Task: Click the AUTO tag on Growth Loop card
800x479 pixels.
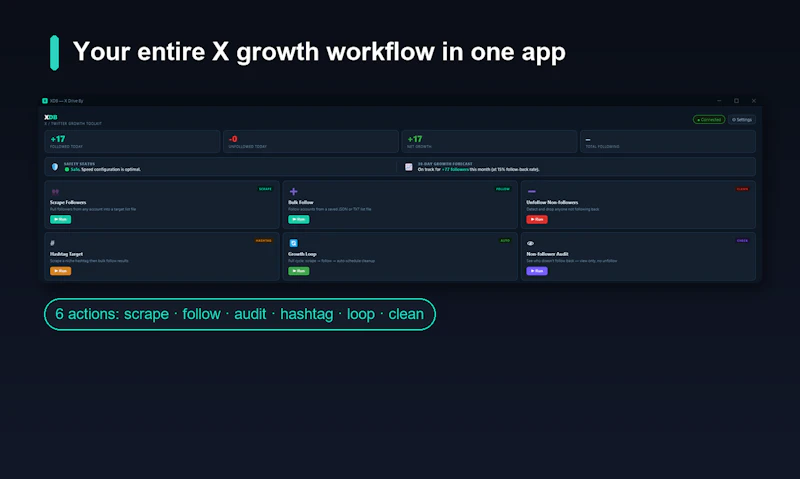Action: pyautogui.click(x=505, y=241)
